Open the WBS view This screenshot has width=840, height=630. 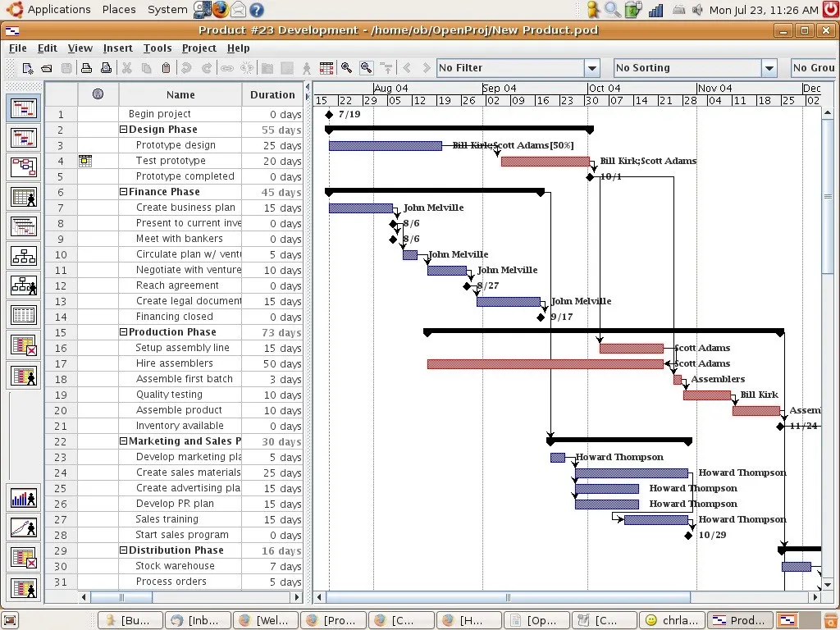24,255
